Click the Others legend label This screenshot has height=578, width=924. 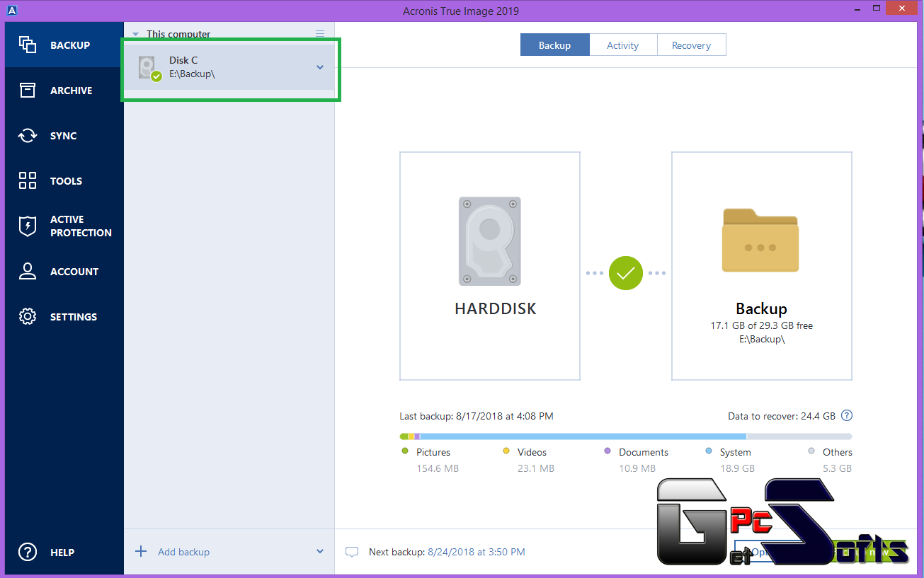(838, 452)
